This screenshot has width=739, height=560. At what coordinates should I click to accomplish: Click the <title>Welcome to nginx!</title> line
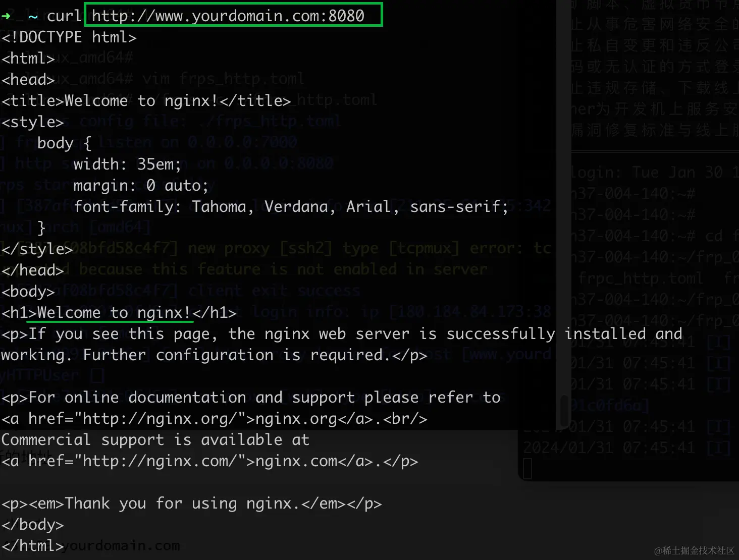point(146,101)
